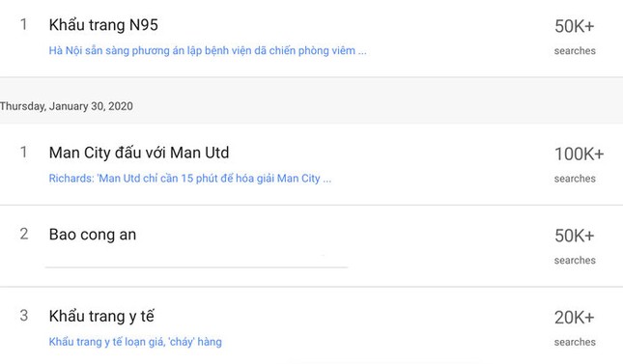Select rank number 2 beside Bao cong an
623x364 pixels.
24,234
